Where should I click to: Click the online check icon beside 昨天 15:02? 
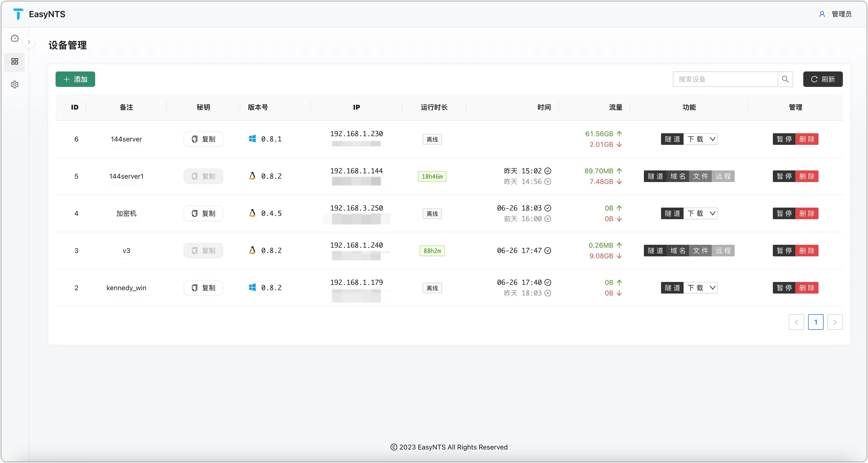tap(548, 171)
